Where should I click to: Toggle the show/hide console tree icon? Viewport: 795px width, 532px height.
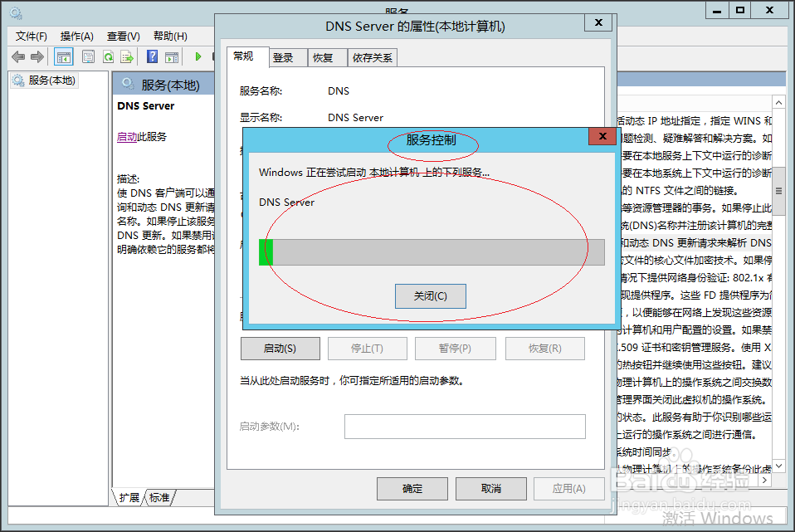[x=64, y=56]
